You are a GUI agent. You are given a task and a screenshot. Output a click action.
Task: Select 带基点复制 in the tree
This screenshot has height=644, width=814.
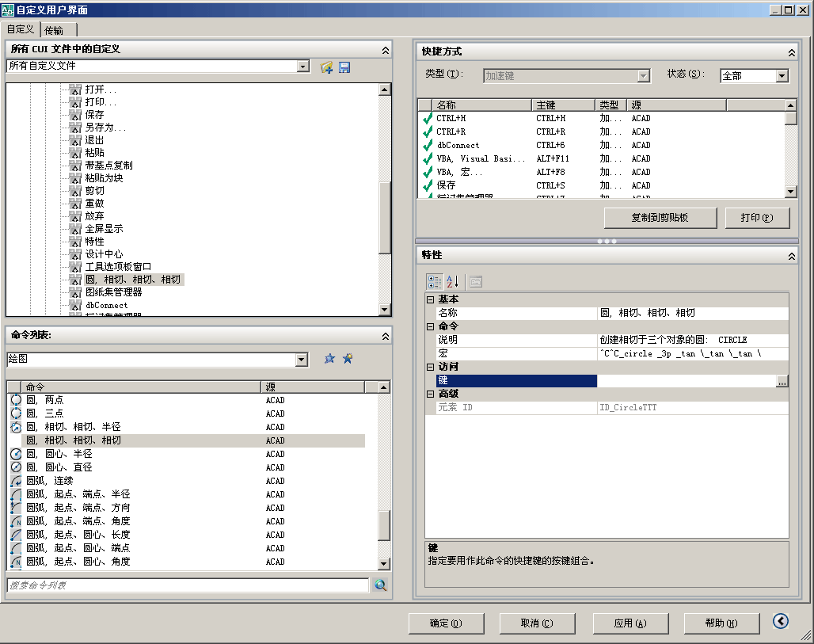109,165
